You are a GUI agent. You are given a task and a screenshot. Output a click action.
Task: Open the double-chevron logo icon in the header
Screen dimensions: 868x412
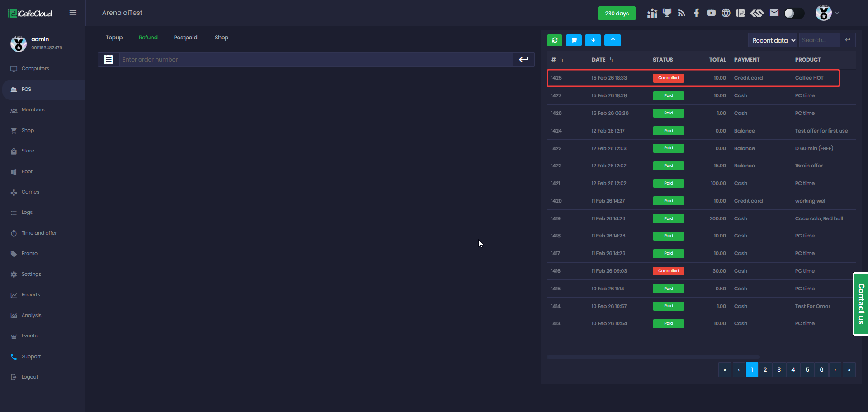click(757, 13)
